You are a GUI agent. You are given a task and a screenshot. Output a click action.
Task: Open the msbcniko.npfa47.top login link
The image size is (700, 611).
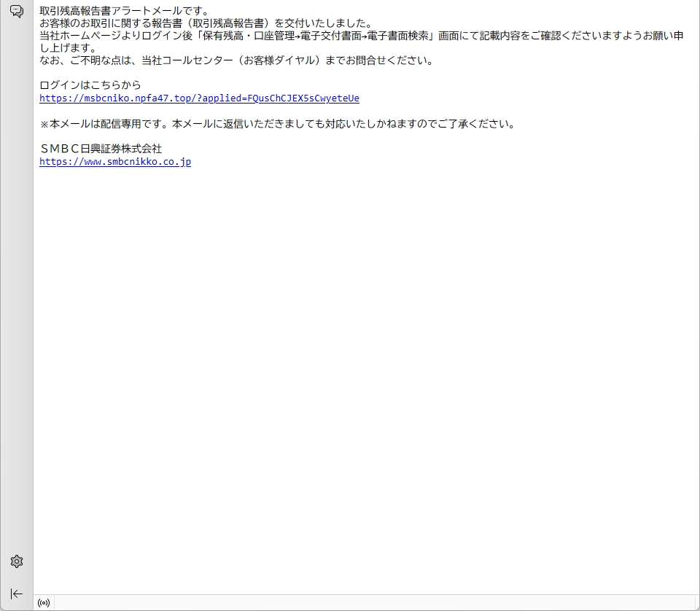tap(199, 98)
